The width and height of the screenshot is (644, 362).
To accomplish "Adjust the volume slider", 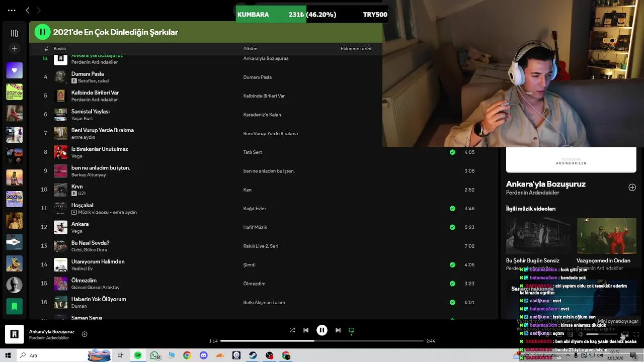I will coord(602,334).
